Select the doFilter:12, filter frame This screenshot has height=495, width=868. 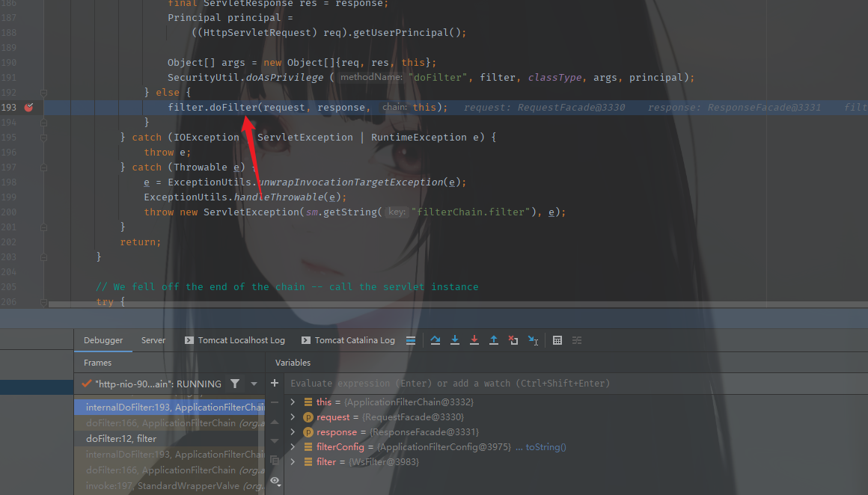[169, 439]
